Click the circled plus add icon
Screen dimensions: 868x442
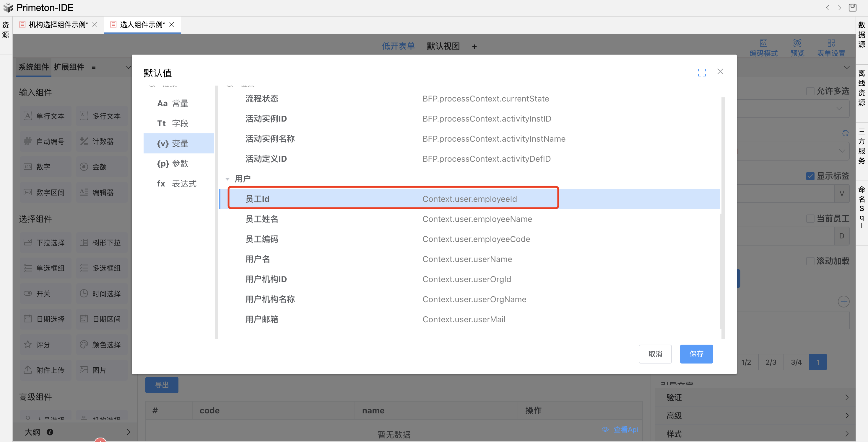coord(843,302)
